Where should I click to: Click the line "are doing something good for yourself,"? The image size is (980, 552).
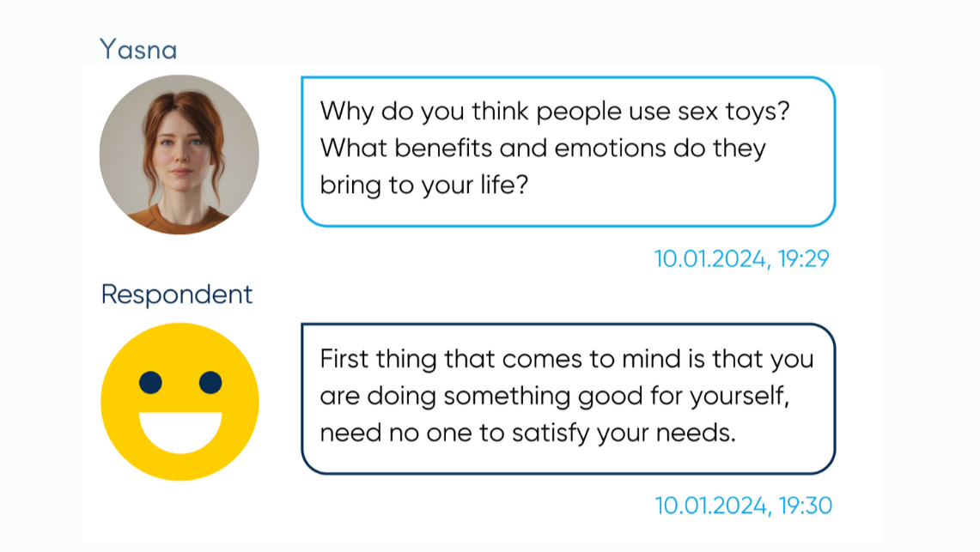click(x=555, y=396)
